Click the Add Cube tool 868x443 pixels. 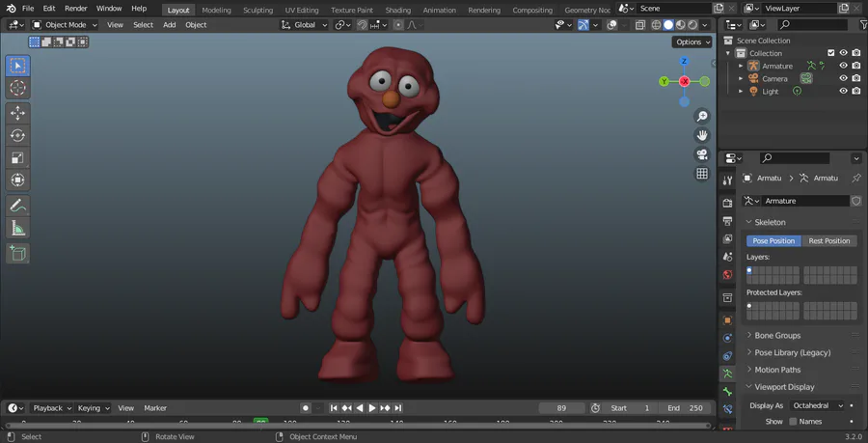17,253
